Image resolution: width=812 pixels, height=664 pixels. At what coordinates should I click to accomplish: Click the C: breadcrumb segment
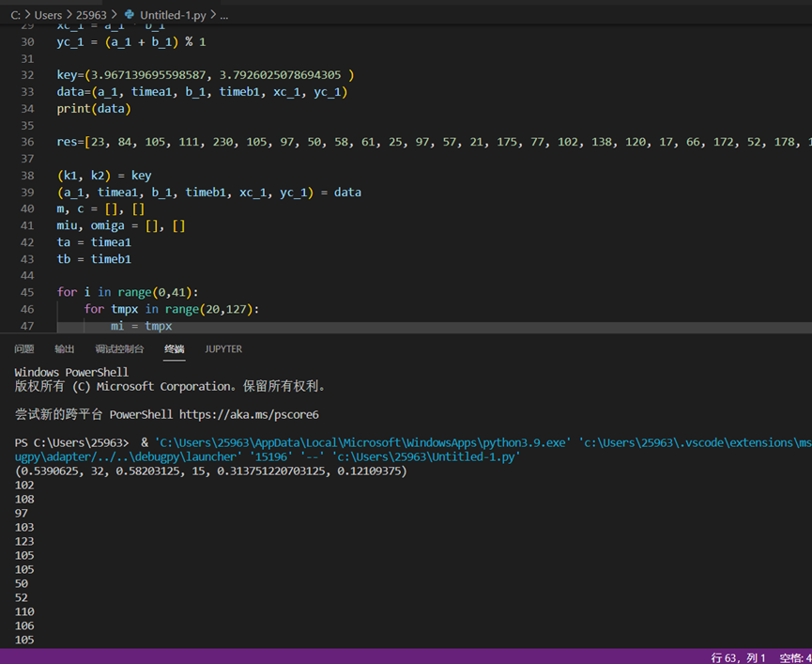click(x=16, y=16)
